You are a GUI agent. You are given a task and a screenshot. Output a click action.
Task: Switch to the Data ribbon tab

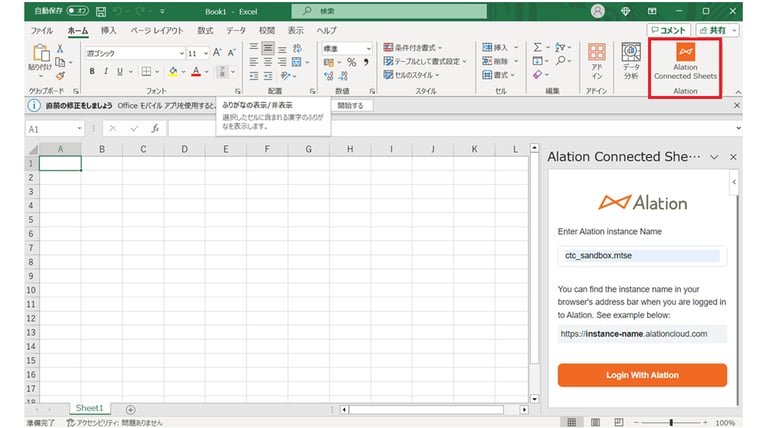(236, 30)
